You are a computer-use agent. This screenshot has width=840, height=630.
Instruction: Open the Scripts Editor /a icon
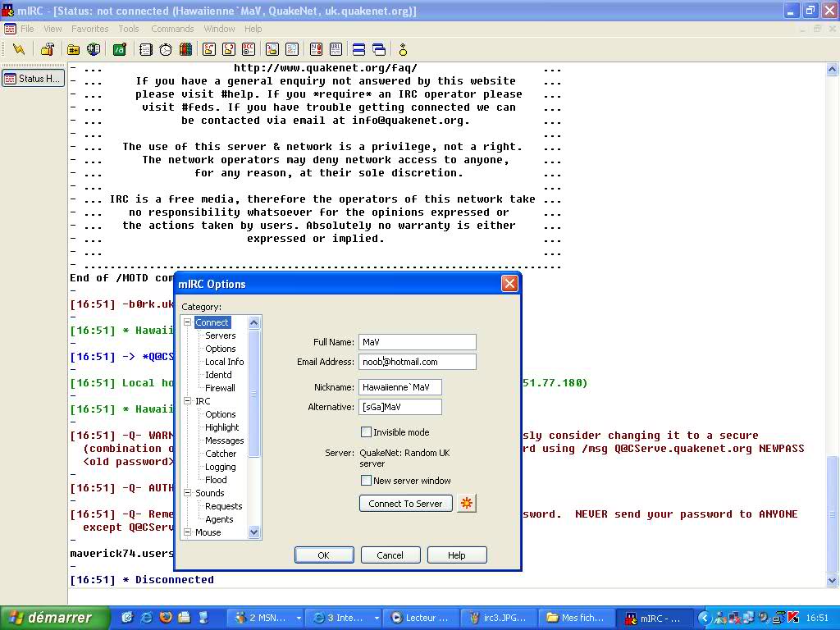pyautogui.click(x=120, y=50)
